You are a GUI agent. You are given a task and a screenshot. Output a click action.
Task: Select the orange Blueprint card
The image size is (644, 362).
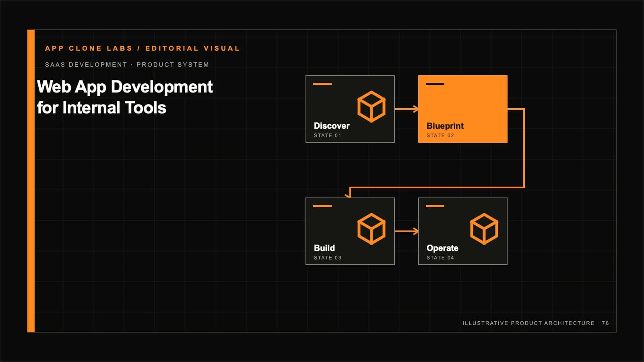click(x=463, y=109)
